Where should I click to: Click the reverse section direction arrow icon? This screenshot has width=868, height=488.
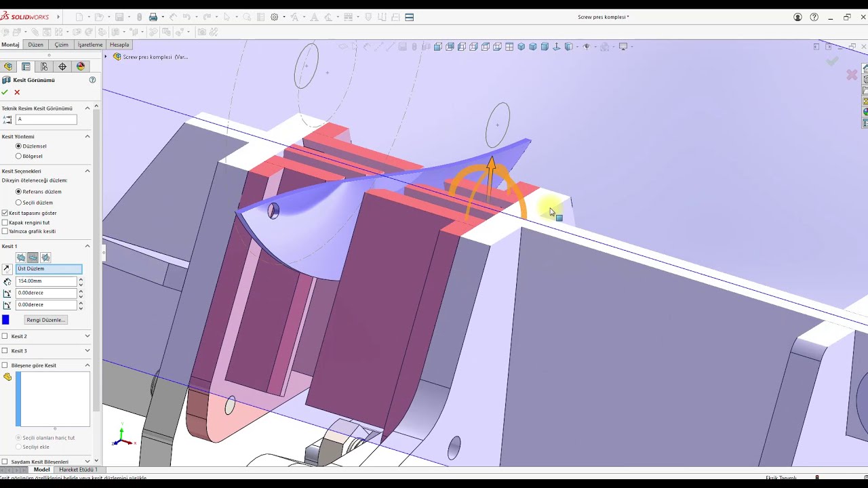7,269
